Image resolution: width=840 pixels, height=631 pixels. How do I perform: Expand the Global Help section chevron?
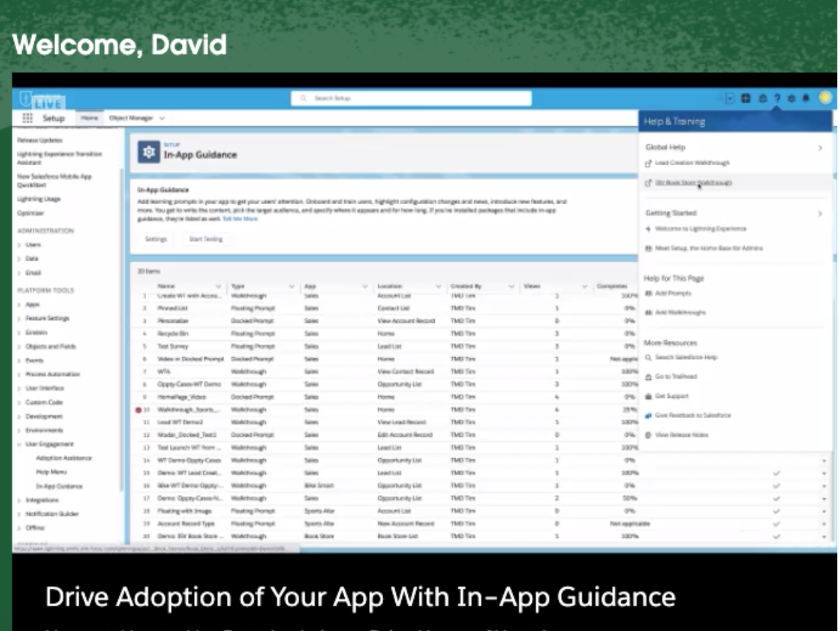[x=820, y=148]
